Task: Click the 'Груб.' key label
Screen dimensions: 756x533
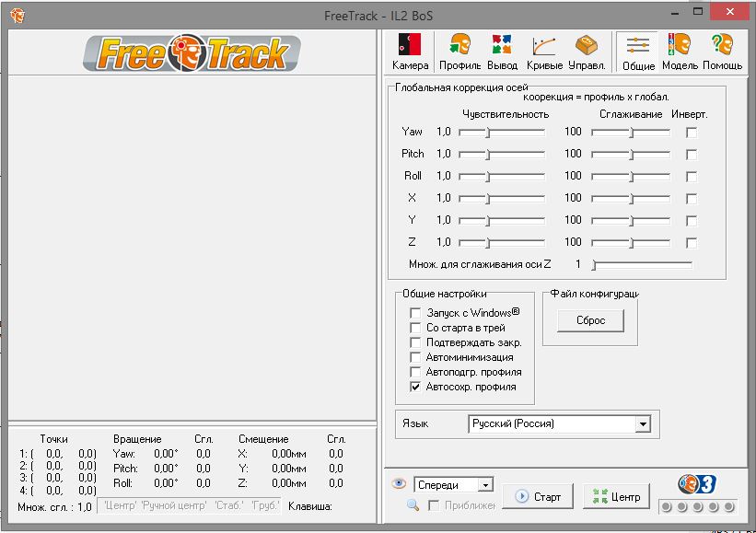Action: (265, 505)
